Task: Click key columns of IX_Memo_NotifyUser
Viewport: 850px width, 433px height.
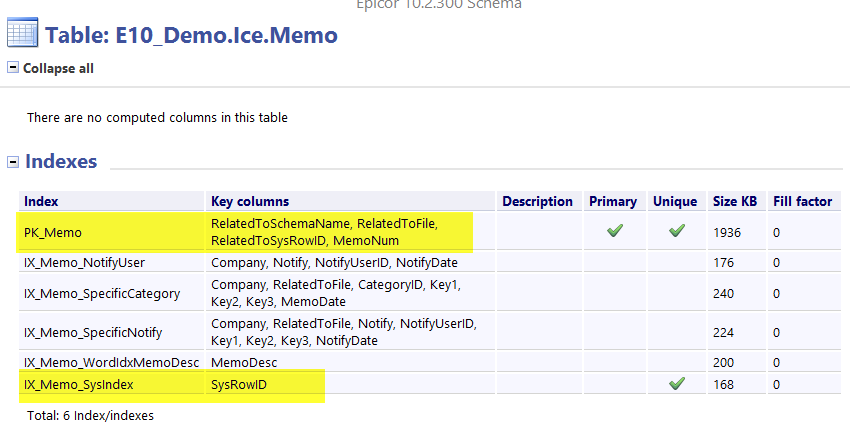Action: [x=334, y=263]
